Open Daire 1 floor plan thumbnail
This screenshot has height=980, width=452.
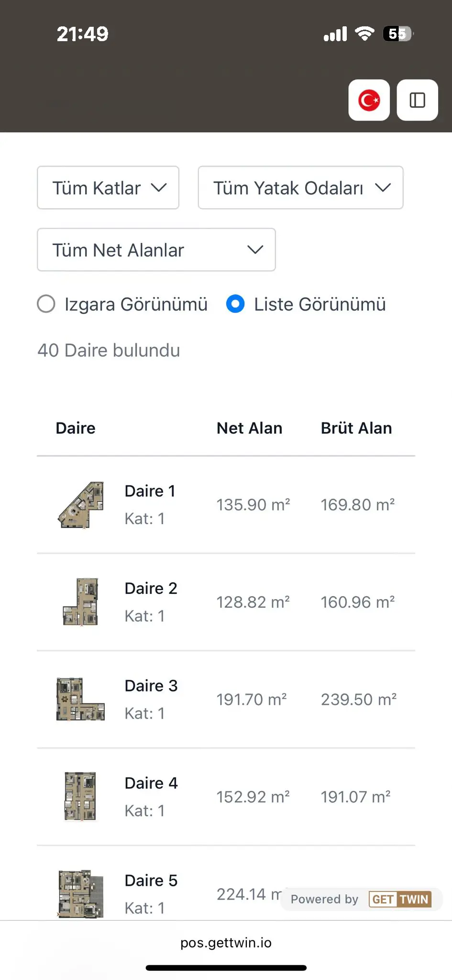click(81, 505)
